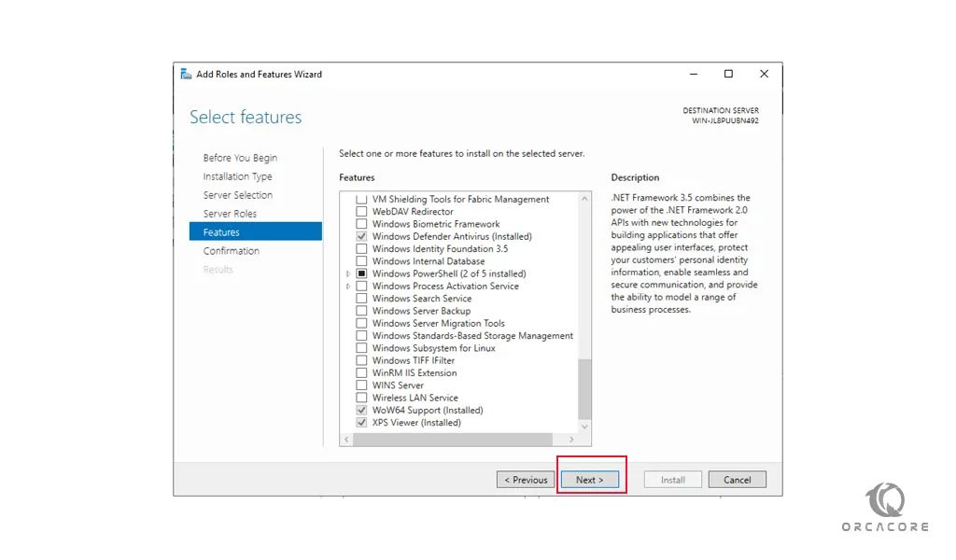Maximize the wizard window
This screenshot has height=560, width=956.
[x=728, y=74]
